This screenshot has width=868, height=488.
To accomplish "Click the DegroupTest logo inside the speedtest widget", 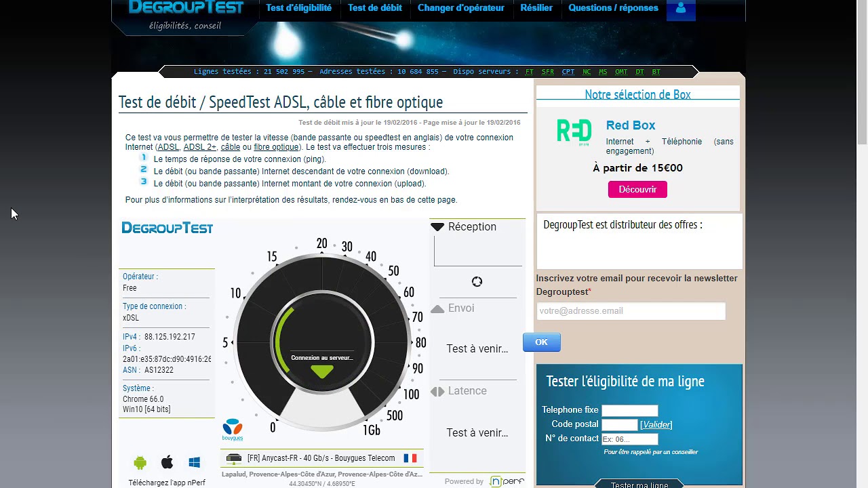I will 167,228.
